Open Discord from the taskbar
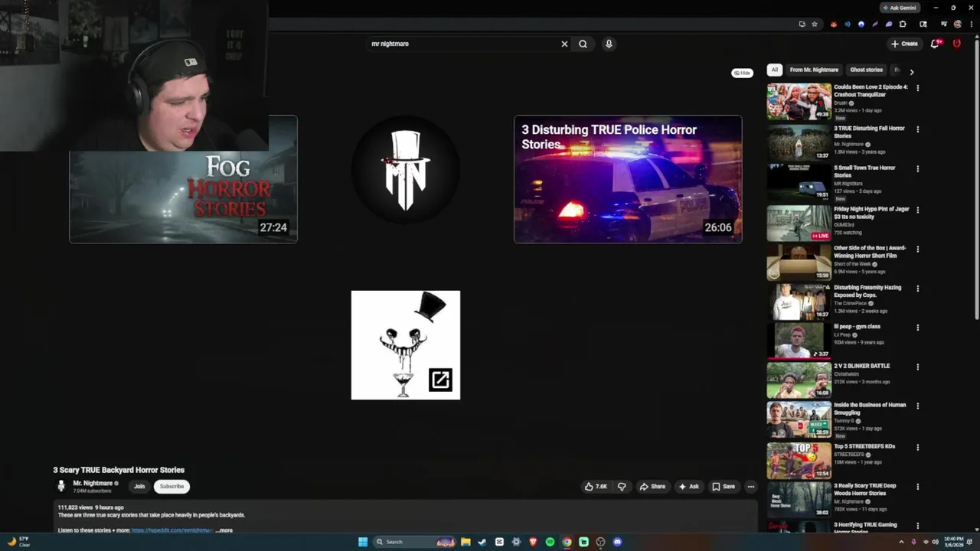The width and height of the screenshot is (980, 551). coord(617,542)
